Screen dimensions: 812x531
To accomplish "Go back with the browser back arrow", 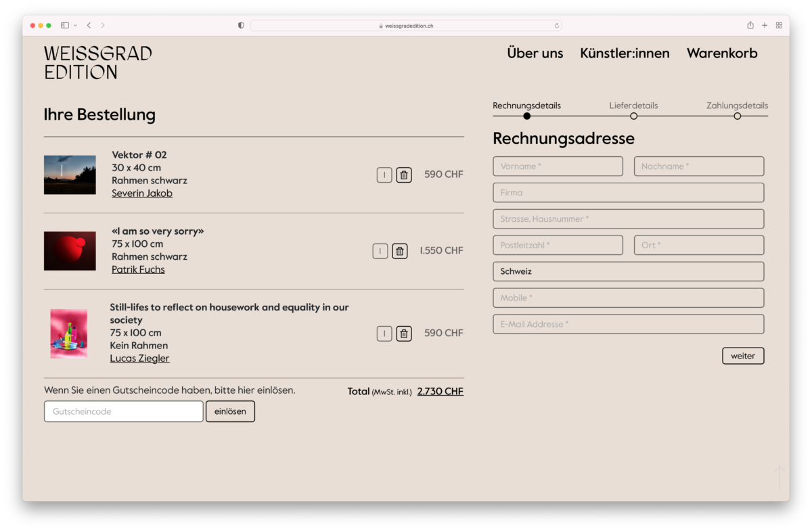I will click(89, 26).
